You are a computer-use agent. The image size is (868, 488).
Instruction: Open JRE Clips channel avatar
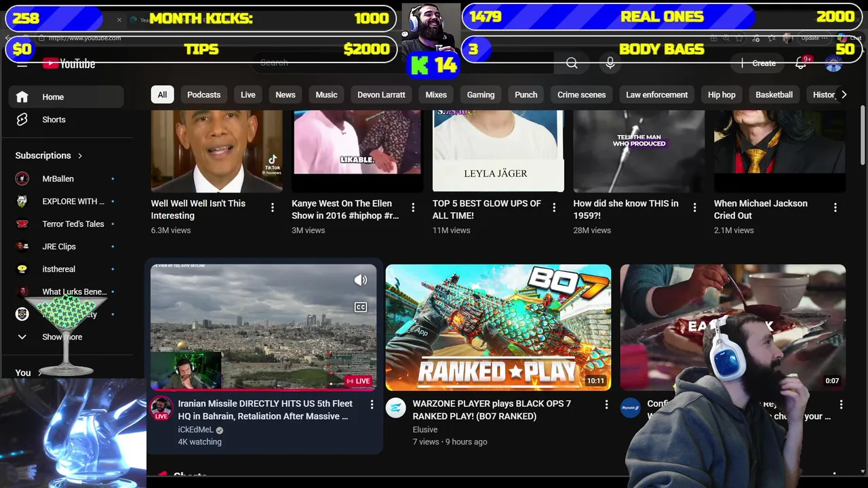click(22, 247)
